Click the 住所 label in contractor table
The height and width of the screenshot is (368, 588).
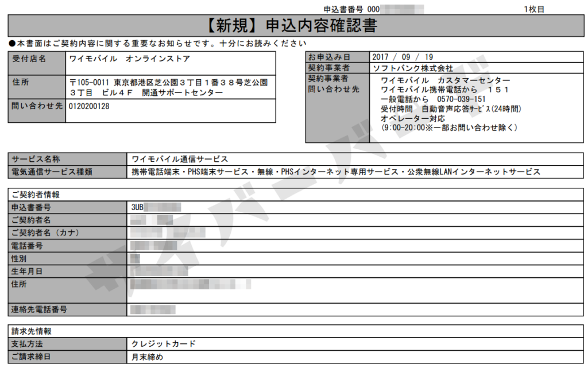(x=19, y=284)
